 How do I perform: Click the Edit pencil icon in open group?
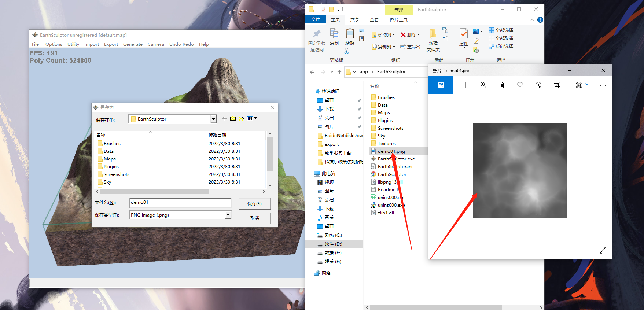tap(476, 41)
